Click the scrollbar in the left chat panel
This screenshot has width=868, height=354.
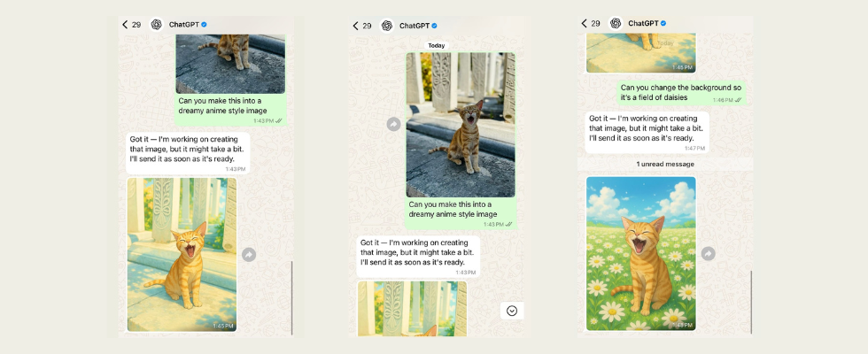pyautogui.click(x=291, y=296)
